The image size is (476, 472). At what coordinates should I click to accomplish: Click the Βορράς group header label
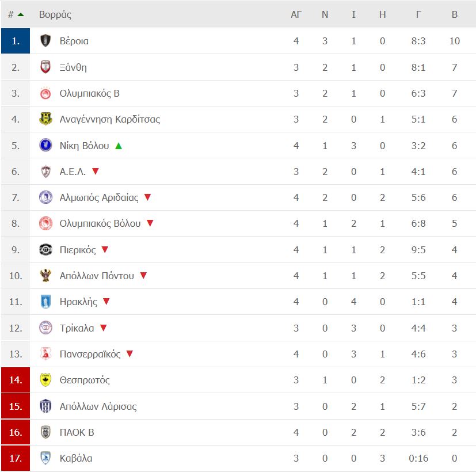click(x=55, y=14)
